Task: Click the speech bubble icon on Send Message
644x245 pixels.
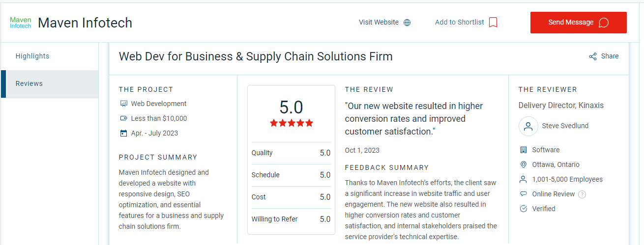Action: [604, 23]
